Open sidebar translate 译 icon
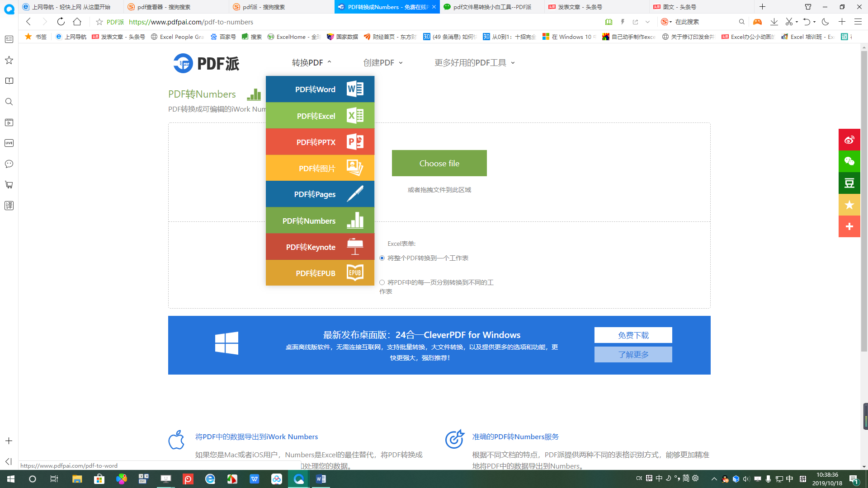 coord(9,206)
